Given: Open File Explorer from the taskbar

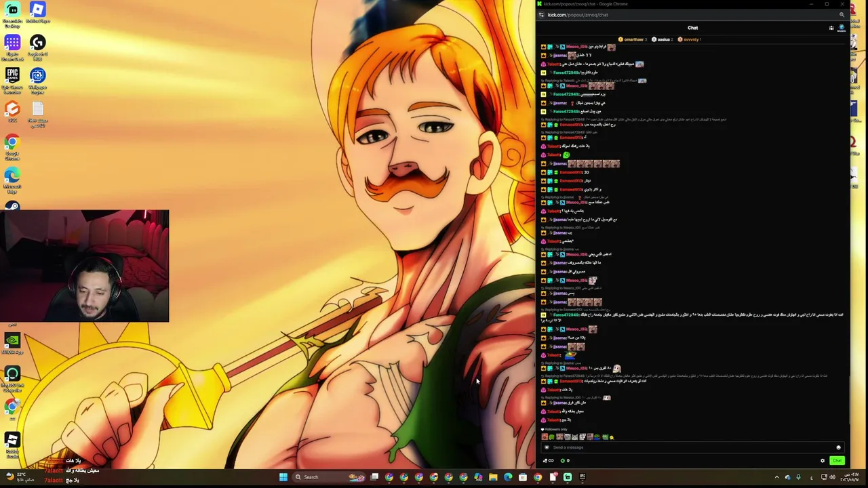Looking at the screenshot, I should click(493, 477).
